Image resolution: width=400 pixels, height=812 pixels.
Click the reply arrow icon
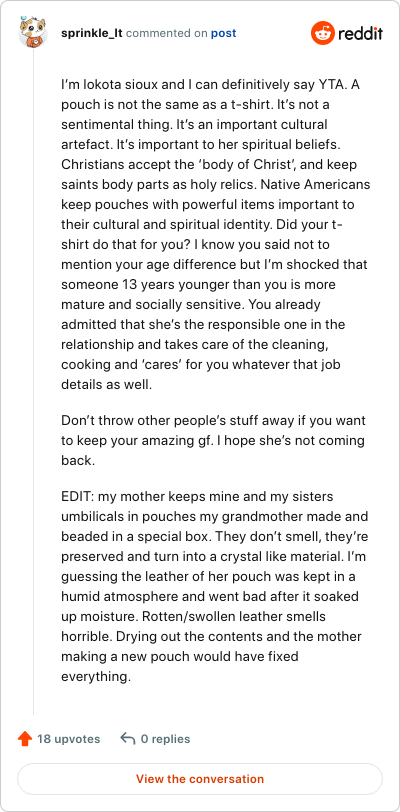pyautogui.click(x=127, y=738)
